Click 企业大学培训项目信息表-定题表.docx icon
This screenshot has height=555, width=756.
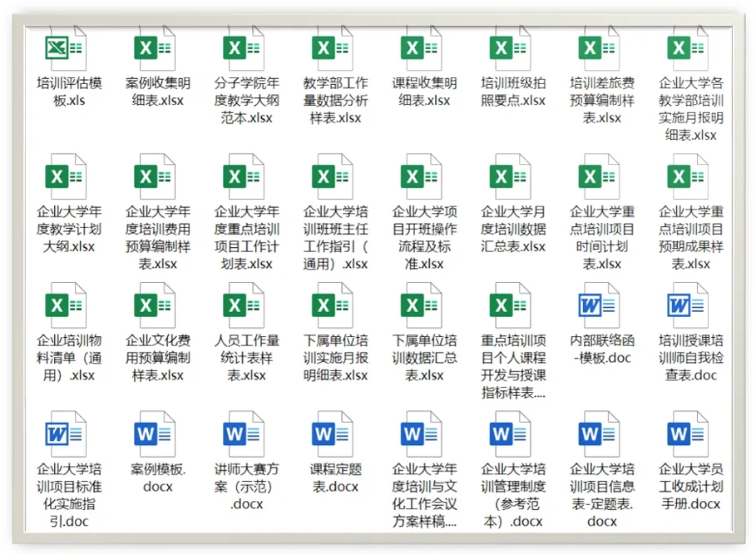click(x=599, y=434)
